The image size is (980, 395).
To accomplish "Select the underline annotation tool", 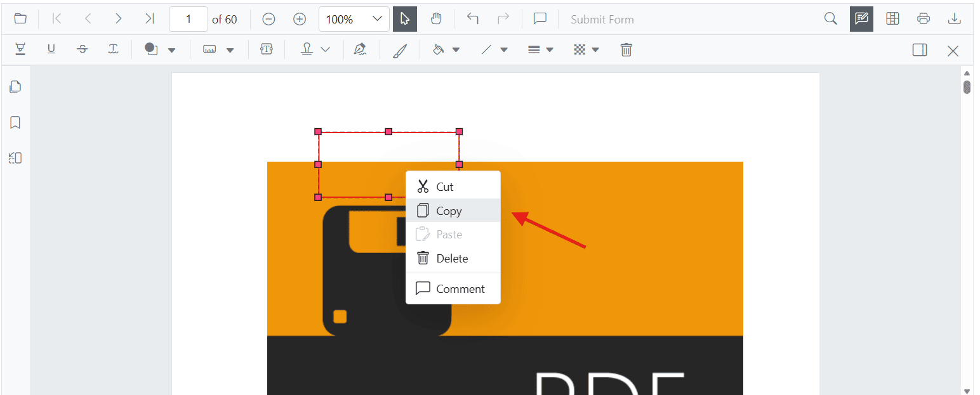I will coord(51,49).
